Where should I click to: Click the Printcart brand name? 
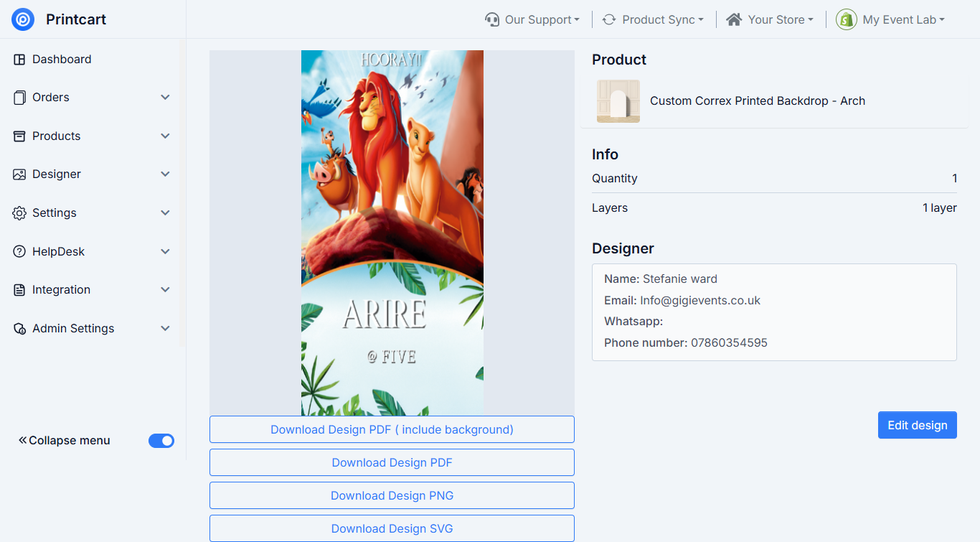pos(76,19)
